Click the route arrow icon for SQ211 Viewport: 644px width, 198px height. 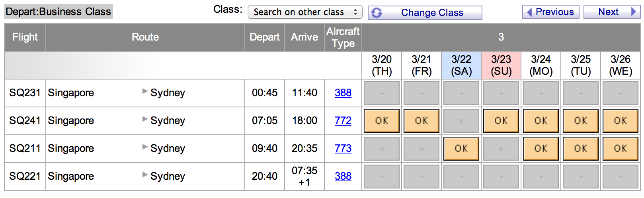pos(145,147)
